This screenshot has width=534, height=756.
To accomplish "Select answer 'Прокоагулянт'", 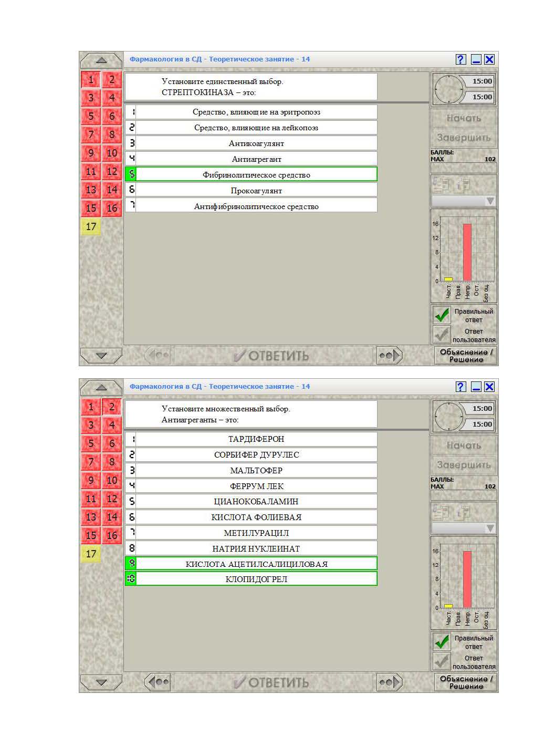I will click(x=251, y=190).
